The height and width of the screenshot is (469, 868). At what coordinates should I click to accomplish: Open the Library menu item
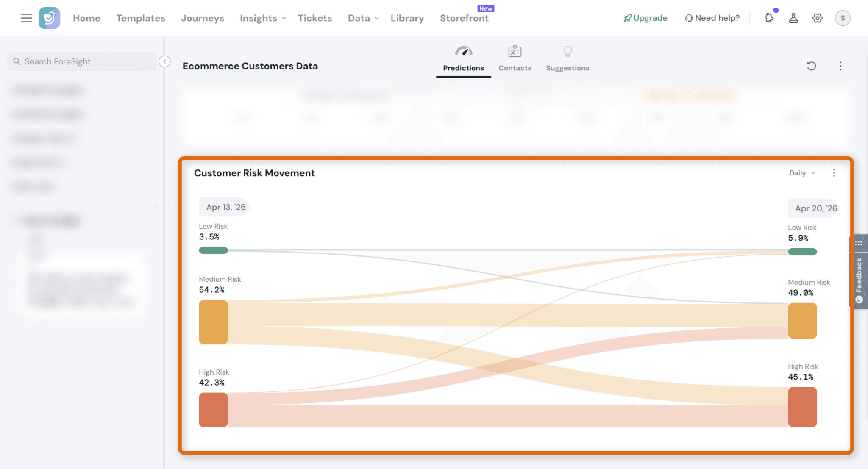407,18
